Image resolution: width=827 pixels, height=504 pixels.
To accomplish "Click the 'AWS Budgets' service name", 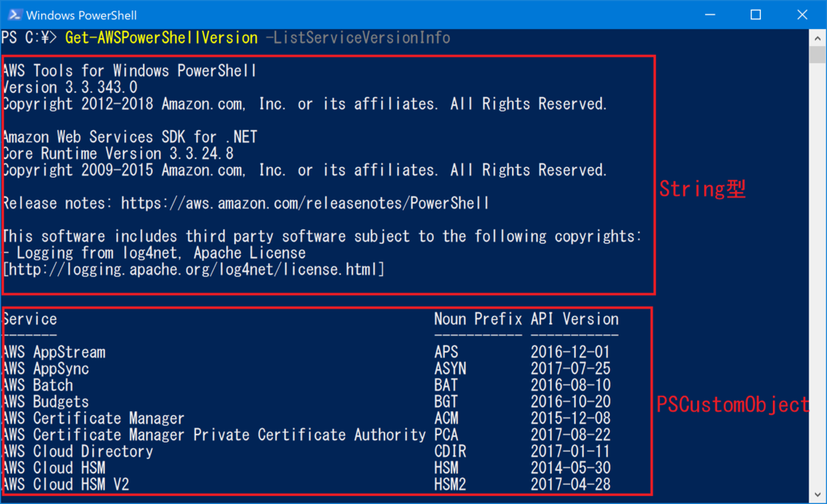I will [x=45, y=401].
